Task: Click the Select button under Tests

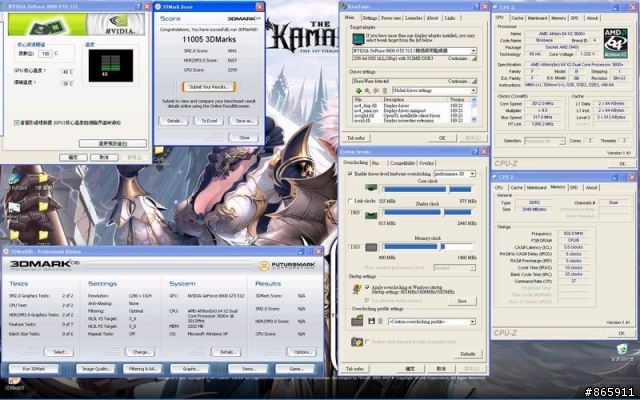Action: 59,352
